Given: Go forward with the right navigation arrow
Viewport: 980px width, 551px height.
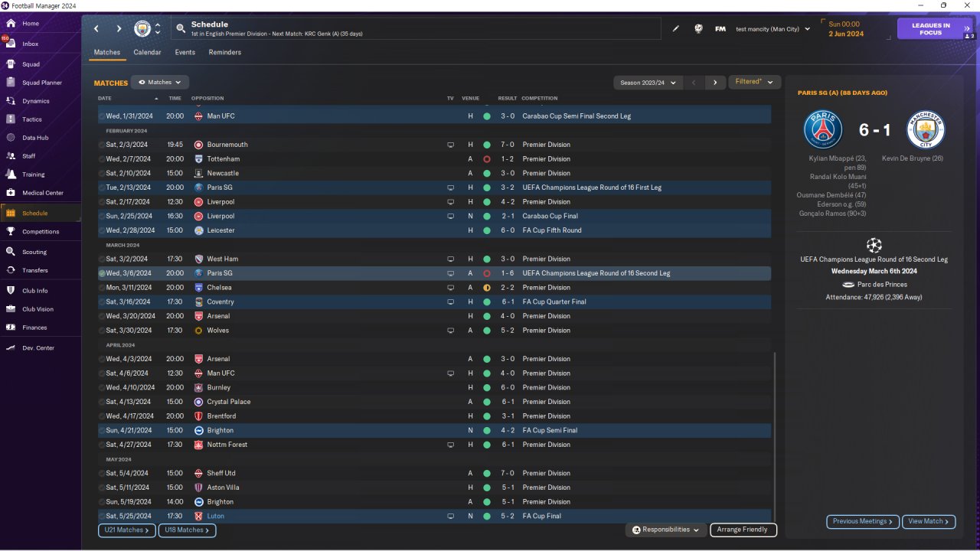Looking at the screenshot, I should tap(119, 29).
